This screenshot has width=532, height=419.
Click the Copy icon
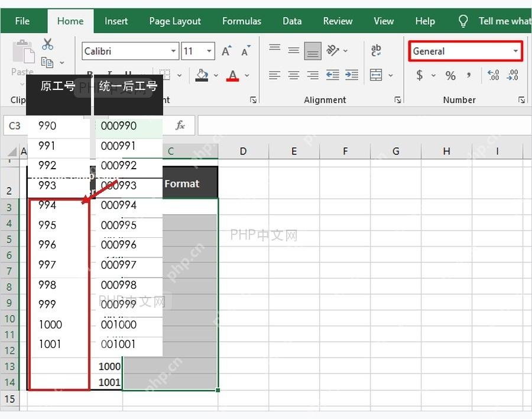click(x=47, y=62)
